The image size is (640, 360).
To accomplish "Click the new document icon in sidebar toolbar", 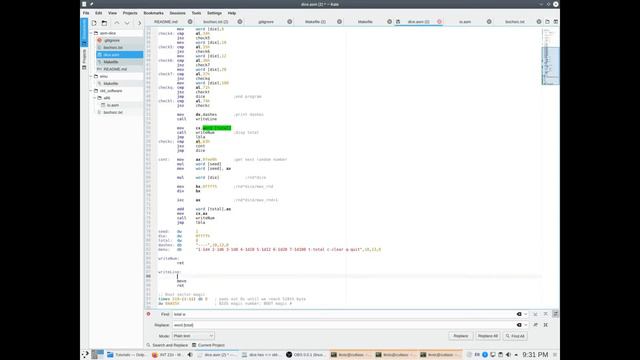I will [94, 23].
